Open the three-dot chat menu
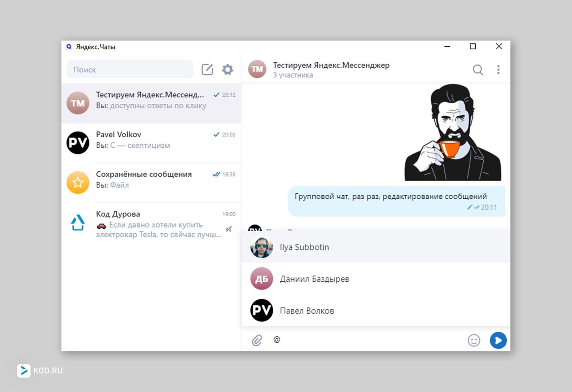Viewport: 572px width, 392px height. (498, 70)
